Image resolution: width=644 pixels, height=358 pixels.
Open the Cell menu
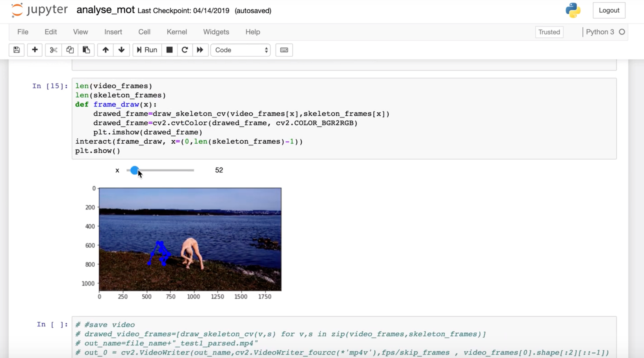[x=144, y=32]
